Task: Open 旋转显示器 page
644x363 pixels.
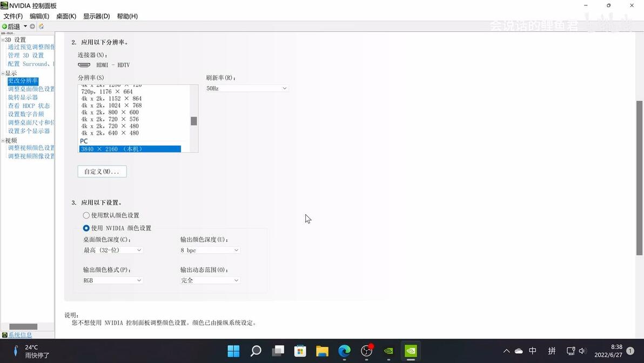Action: click(x=23, y=97)
